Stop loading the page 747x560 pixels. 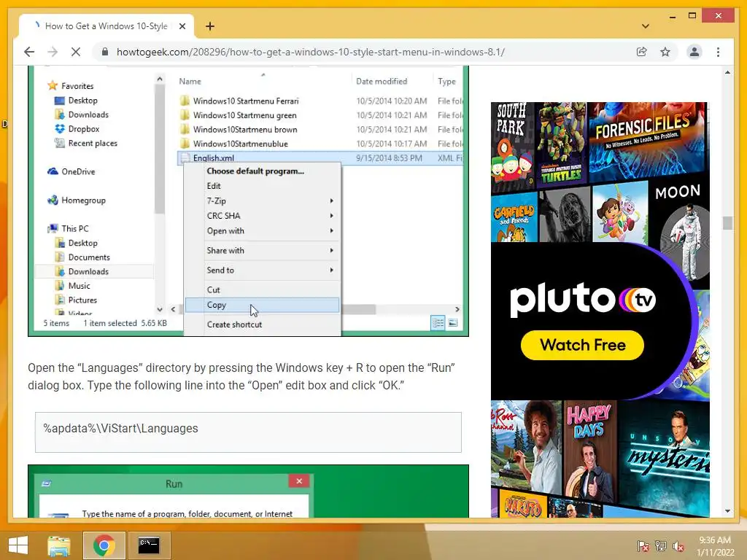pyautogui.click(x=76, y=52)
